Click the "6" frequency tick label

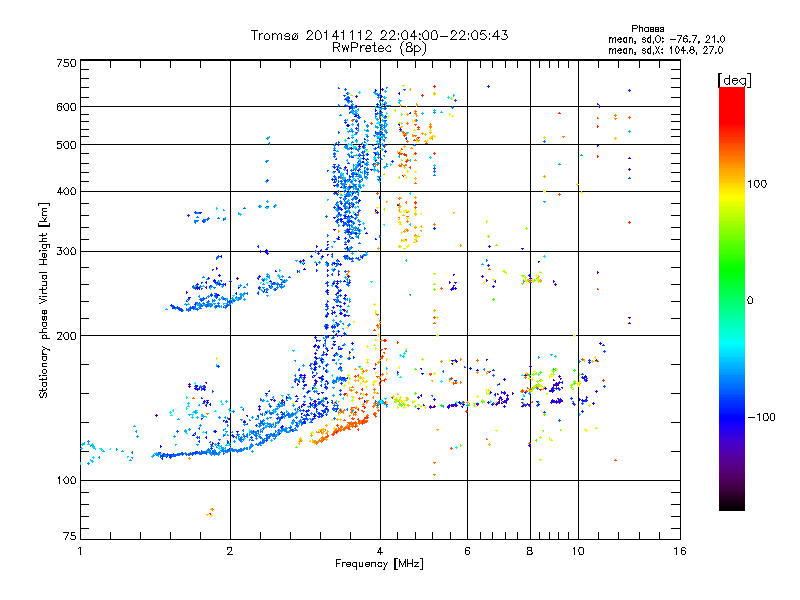click(467, 551)
